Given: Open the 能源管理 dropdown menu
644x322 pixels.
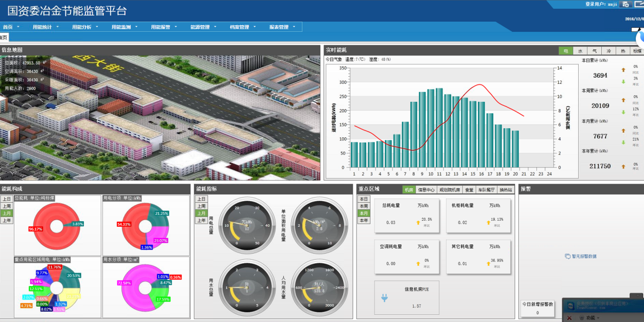Looking at the screenshot, I should pos(203,27).
